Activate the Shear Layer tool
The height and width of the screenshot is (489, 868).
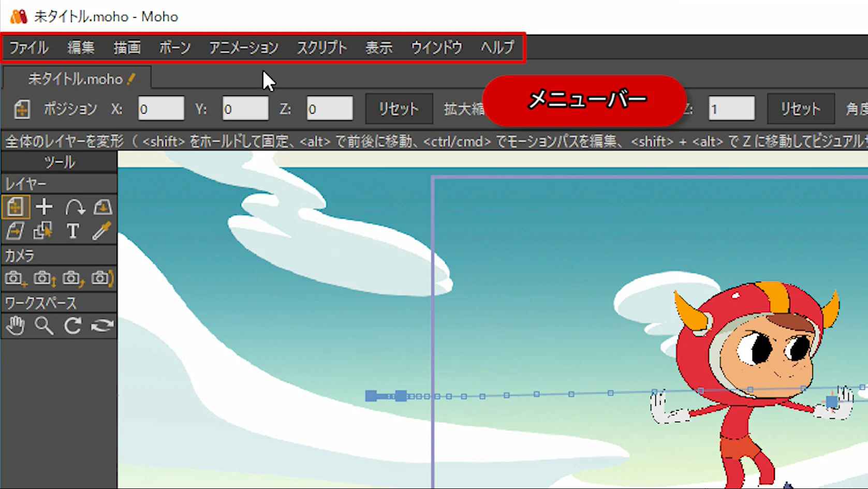[x=15, y=231]
